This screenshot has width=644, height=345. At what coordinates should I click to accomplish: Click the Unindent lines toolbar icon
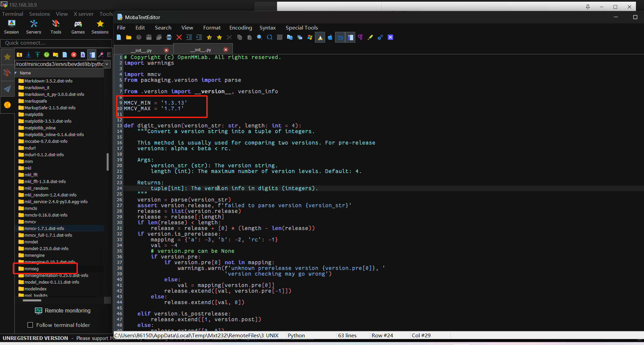point(189,38)
